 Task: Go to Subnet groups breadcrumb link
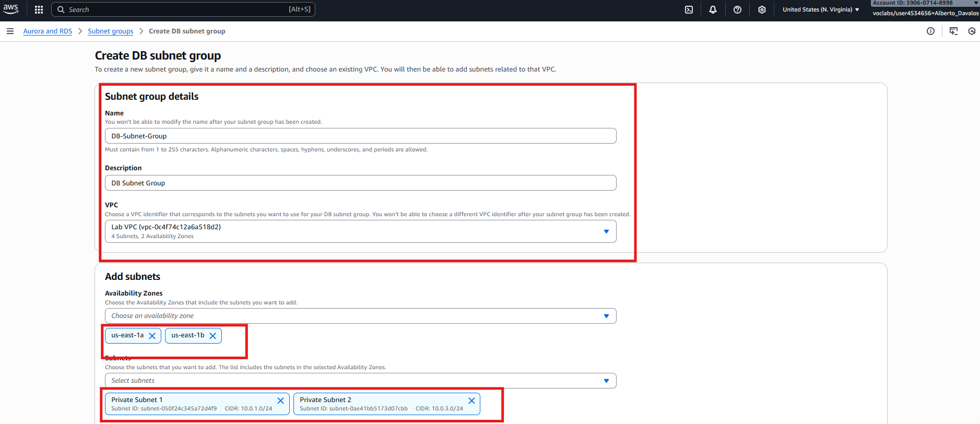click(110, 31)
